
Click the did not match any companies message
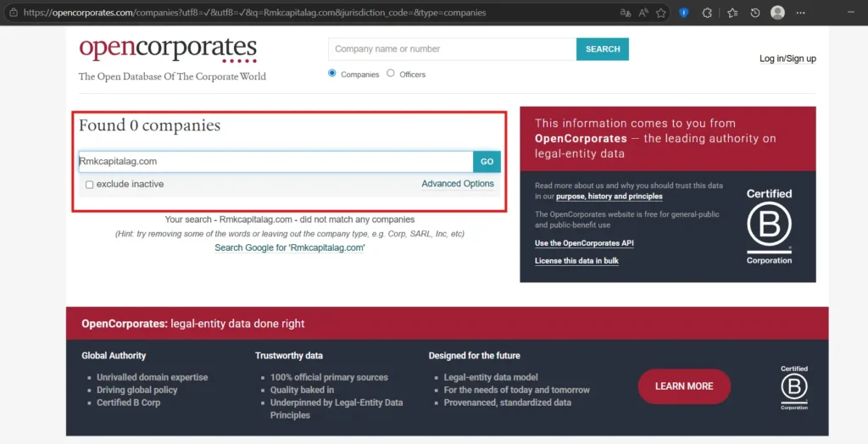click(x=290, y=219)
